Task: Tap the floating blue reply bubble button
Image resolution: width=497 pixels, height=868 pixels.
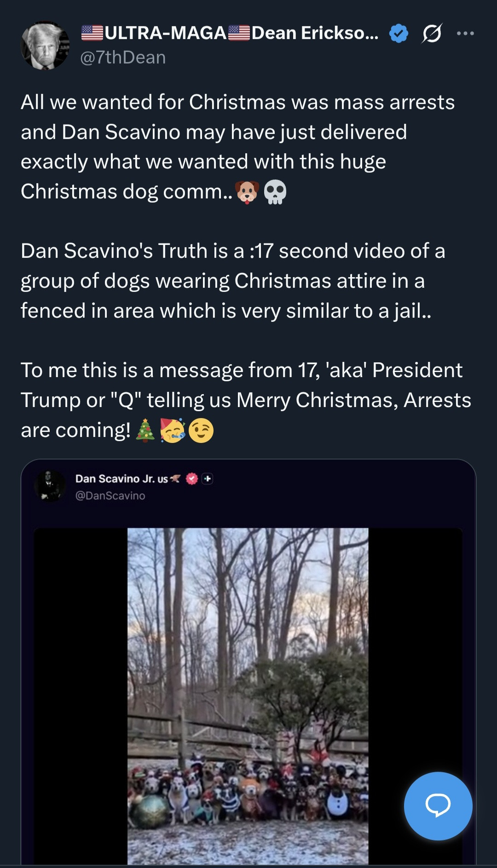Action: click(438, 806)
